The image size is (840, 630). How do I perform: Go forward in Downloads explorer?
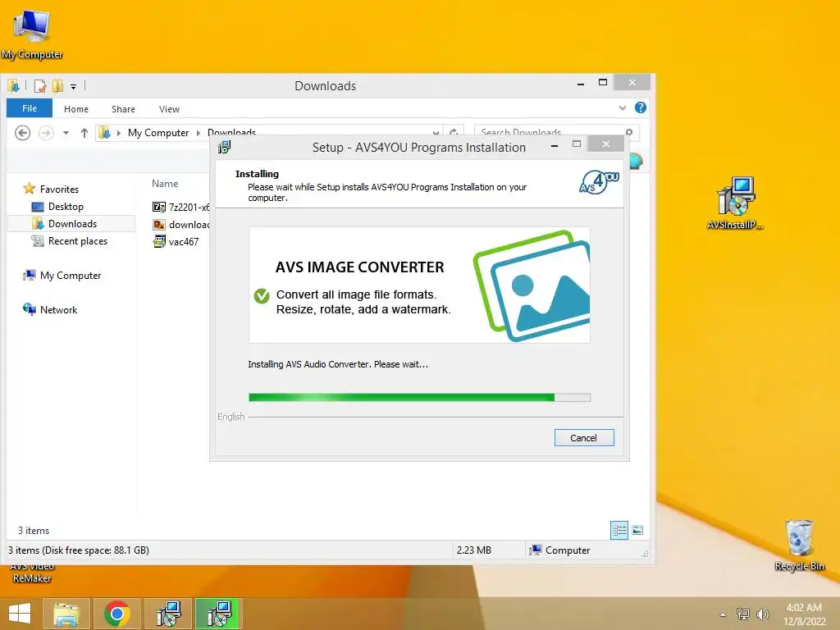click(x=46, y=132)
